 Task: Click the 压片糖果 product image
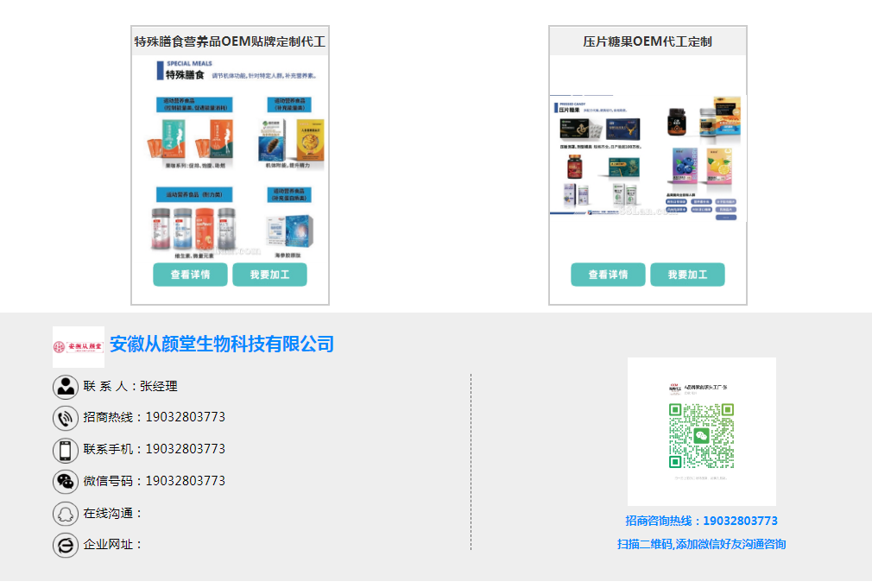click(x=648, y=155)
